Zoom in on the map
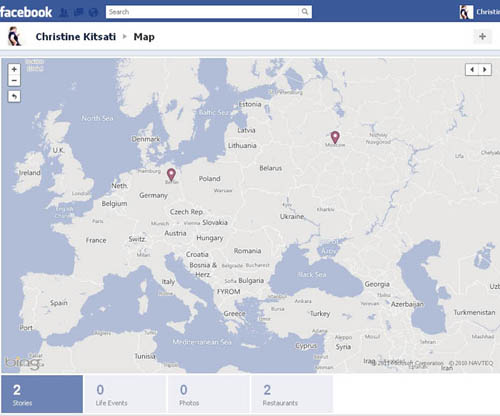 pos(14,69)
